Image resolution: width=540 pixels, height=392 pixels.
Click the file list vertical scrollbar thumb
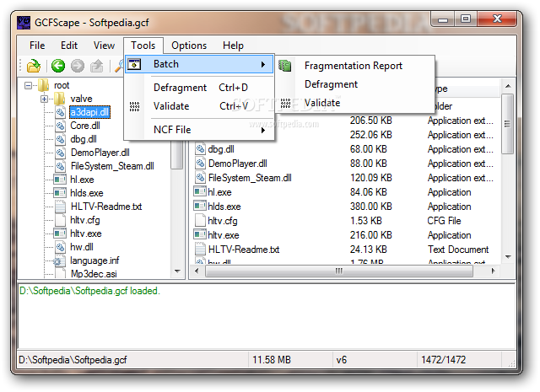(x=508, y=124)
